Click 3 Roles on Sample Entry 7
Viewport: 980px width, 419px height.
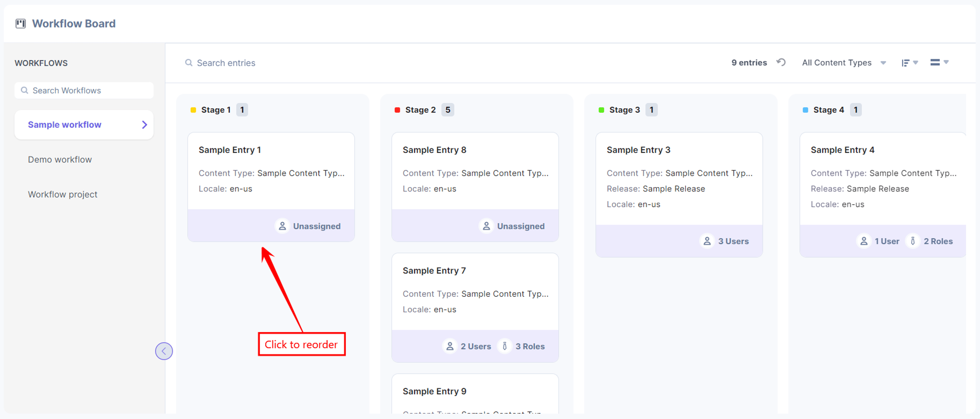pos(530,346)
